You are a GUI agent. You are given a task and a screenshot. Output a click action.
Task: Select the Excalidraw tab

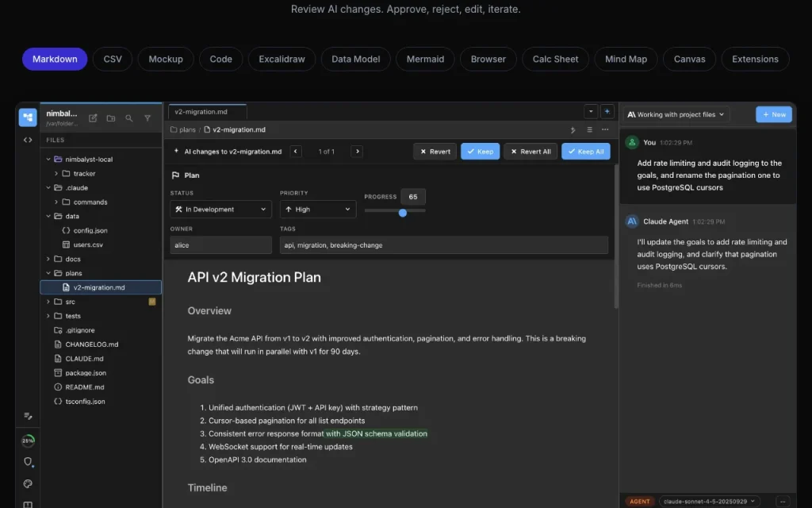tap(282, 59)
